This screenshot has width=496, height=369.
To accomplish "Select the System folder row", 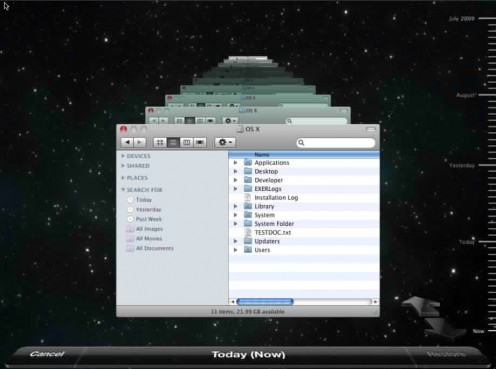I will click(304, 215).
